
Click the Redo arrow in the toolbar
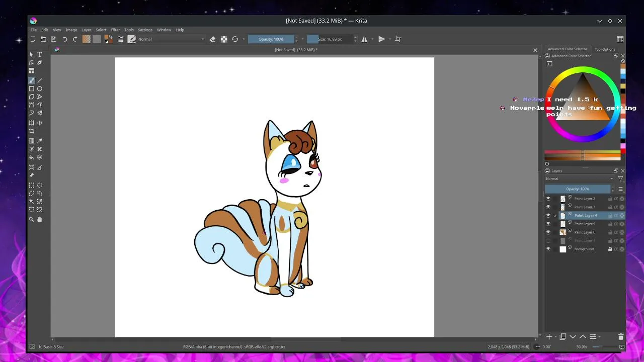click(x=75, y=39)
